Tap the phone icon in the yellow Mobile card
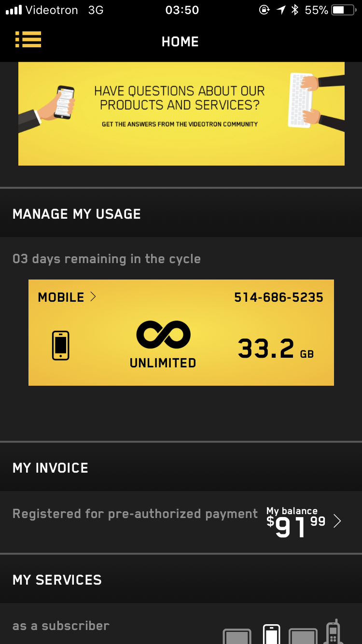This screenshot has width=362, height=644. click(61, 345)
